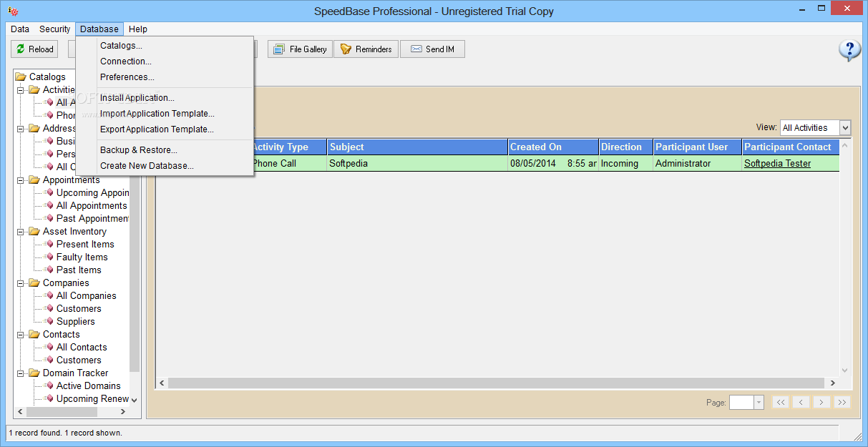
Task: Click the Reload toolbar button
Action: click(34, 49)
